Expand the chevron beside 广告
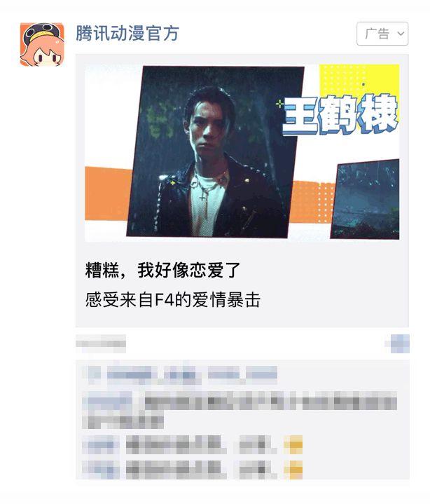 pos(401,34)
